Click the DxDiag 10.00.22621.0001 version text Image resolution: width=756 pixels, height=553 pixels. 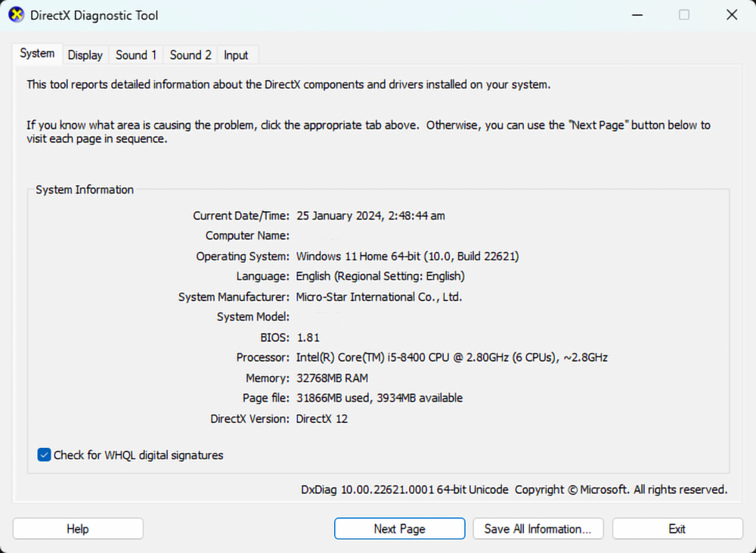click(404, 489)
